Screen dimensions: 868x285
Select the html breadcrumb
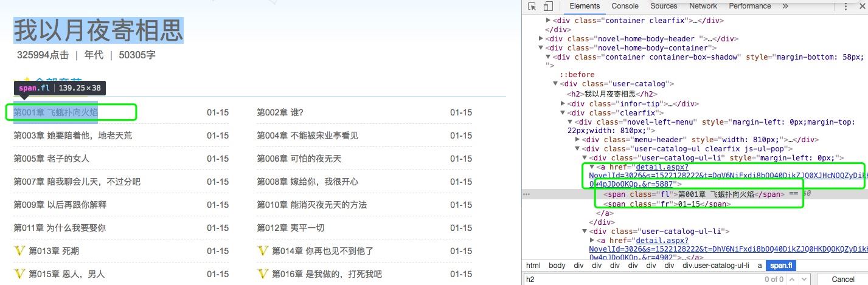point(533,266)
